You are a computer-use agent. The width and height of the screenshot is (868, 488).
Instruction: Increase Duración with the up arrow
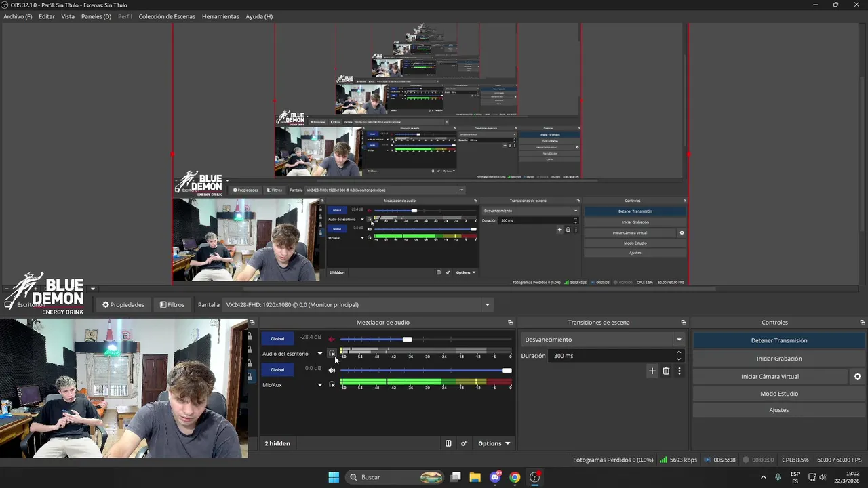[679, 352]
